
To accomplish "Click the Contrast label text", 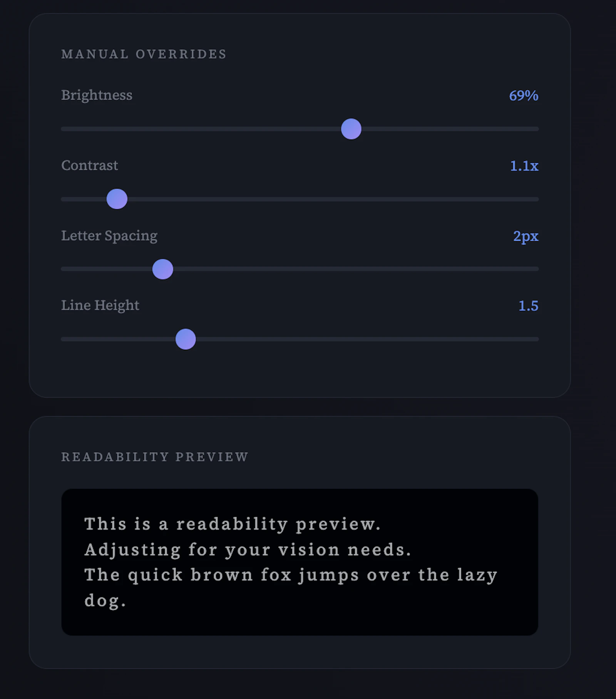I will coord(89,165).
